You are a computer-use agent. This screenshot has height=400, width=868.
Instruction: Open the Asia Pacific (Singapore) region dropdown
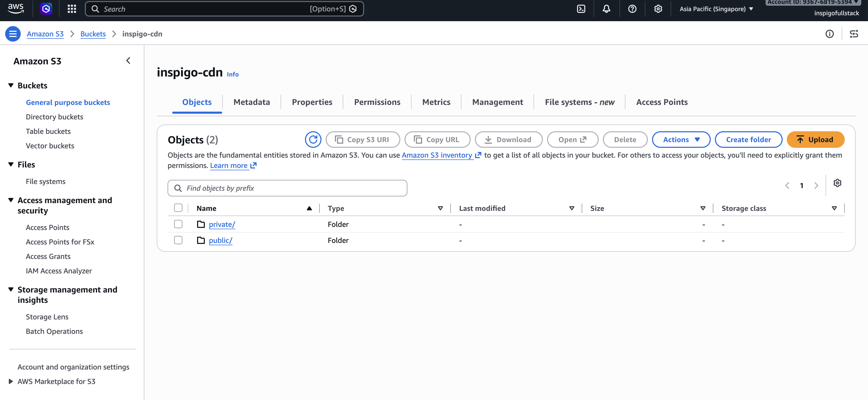pyautogui.click(x=716, y=9)
